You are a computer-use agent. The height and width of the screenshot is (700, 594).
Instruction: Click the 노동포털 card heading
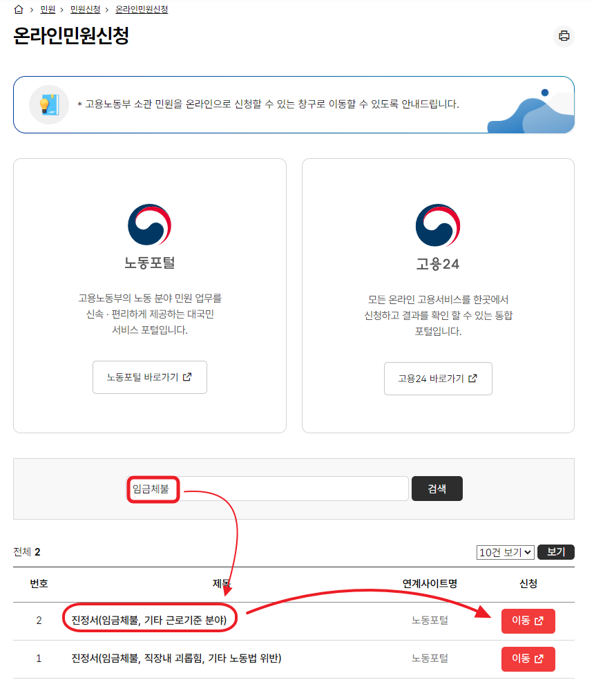pyautogui.click(x=149, y=263)
